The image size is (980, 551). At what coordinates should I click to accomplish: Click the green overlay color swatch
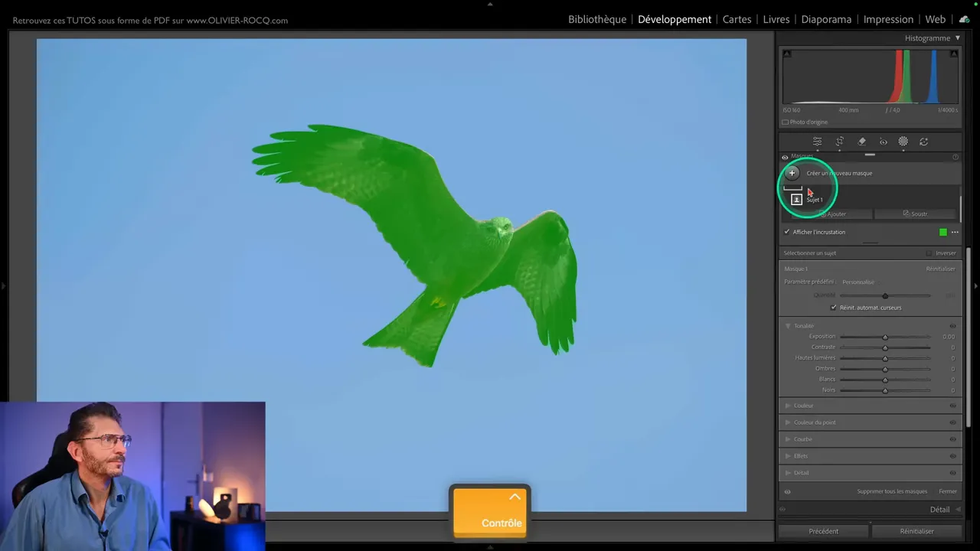(x=942, y=232)
